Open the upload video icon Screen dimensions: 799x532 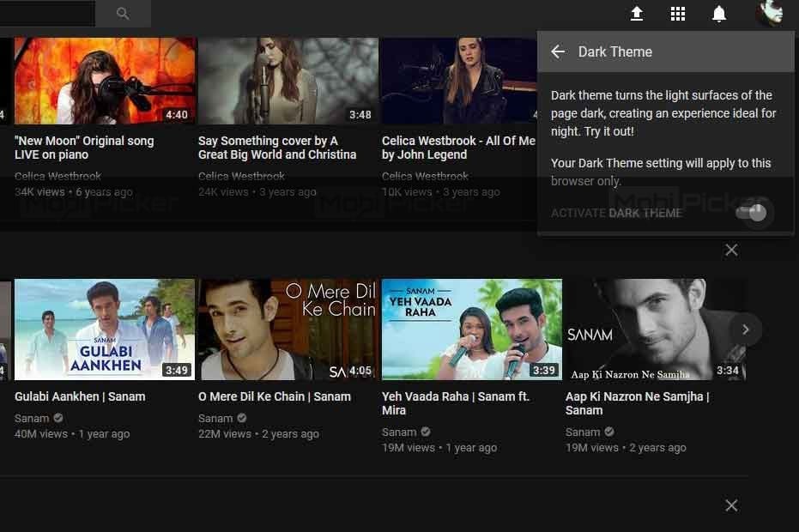(637, 14)
